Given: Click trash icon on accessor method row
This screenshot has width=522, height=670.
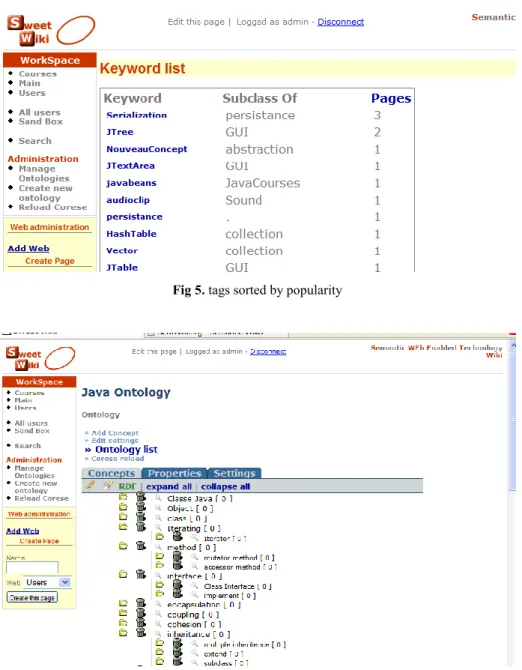Looking at the screenshot, I should pos(177,565).
